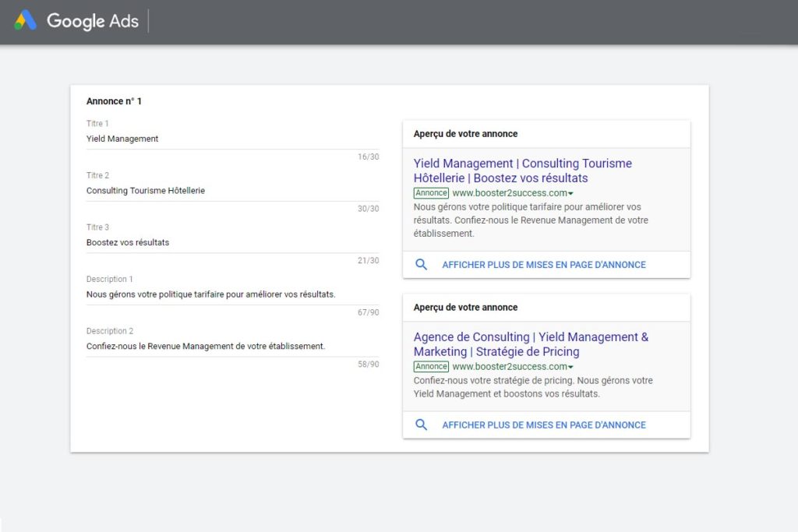Click the Annonce n° 1 heading

click(x=114, y=101)
